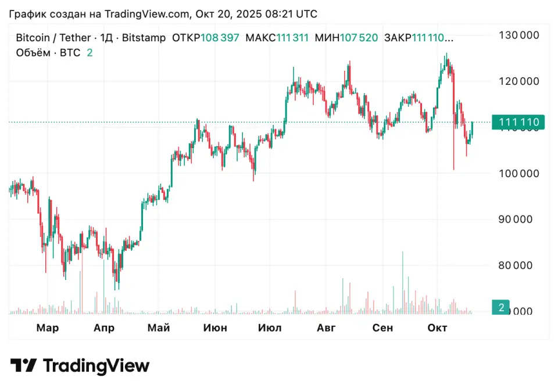Click the 120 000 price axis label
The image size is (558, 392).
[x=519, y=81]
